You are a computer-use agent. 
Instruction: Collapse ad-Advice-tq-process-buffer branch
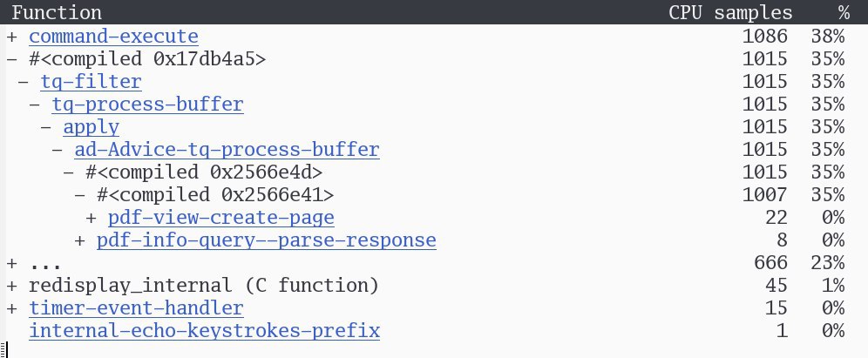point(58,150)
